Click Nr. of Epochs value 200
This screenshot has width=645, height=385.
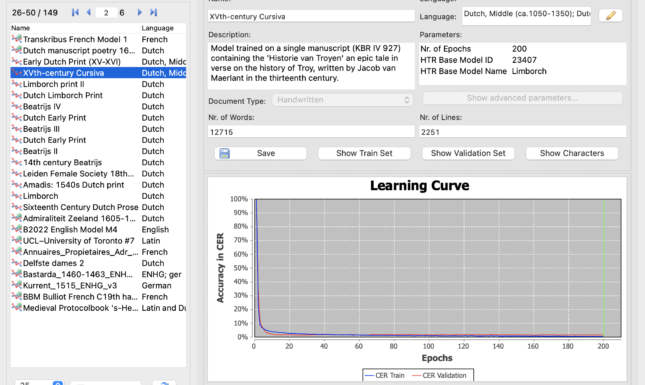519,49
